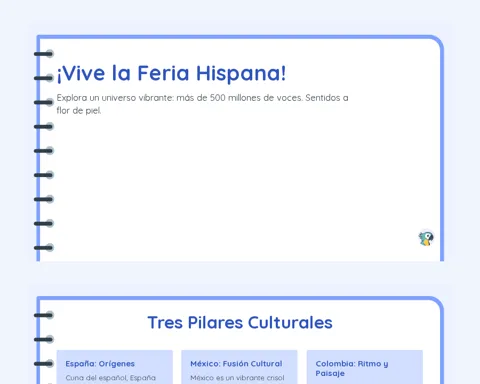Open the México: Fusión Cultural card
The image size is (480, 384).
click(x=239, y=367)
